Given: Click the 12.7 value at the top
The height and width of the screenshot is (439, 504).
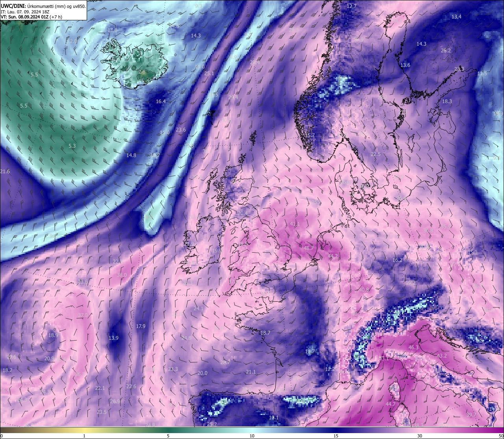Looking at the screenshot, I should (x=351, y=6).
